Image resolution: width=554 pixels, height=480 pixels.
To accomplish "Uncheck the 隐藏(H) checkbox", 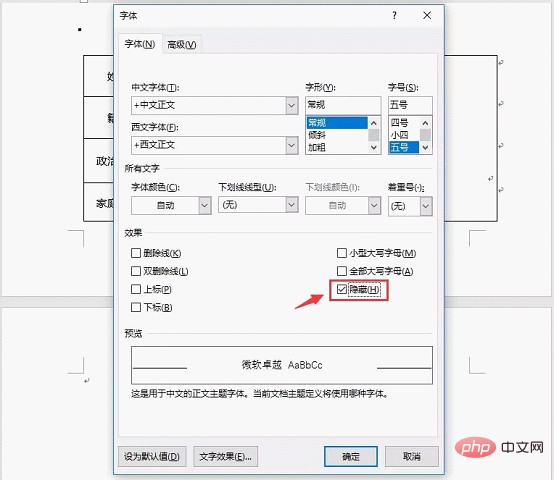I will [341, 289].
